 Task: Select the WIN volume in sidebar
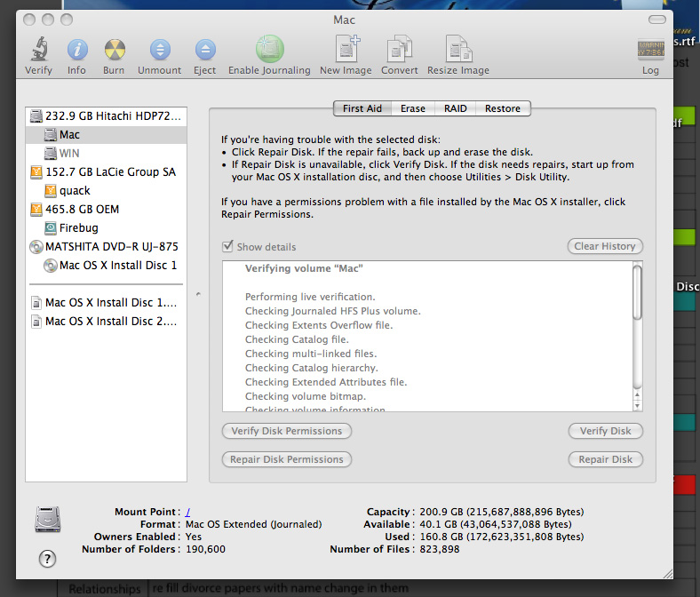pyautogui.click(x=107, y=154)
